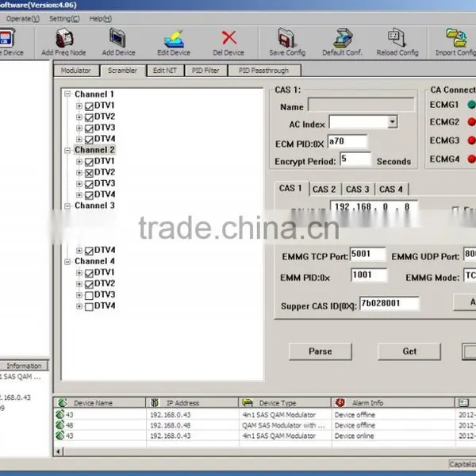The height and width of the screenshot is (476, 476).
Task: Expand DTV4 under Channel 2
Action: click(79, 195)
